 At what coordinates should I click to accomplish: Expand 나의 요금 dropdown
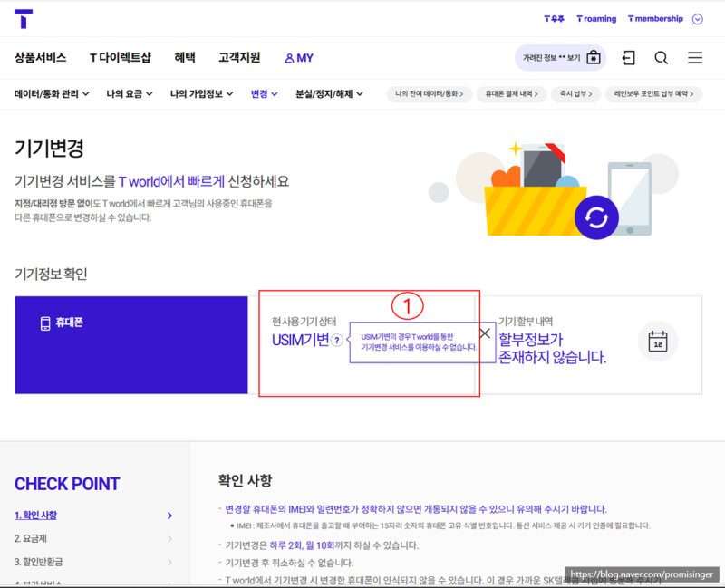tap(130, 94)
